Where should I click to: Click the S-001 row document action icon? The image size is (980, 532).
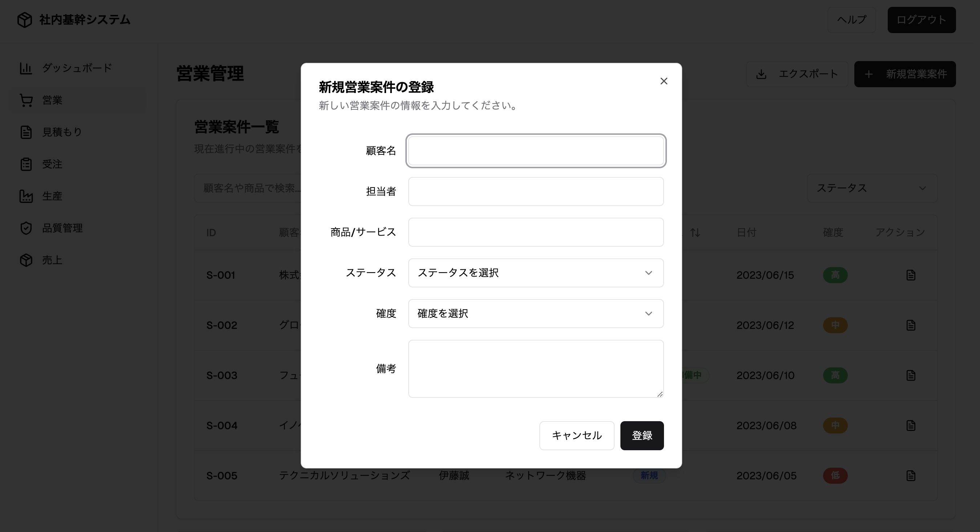pos(910,275)
